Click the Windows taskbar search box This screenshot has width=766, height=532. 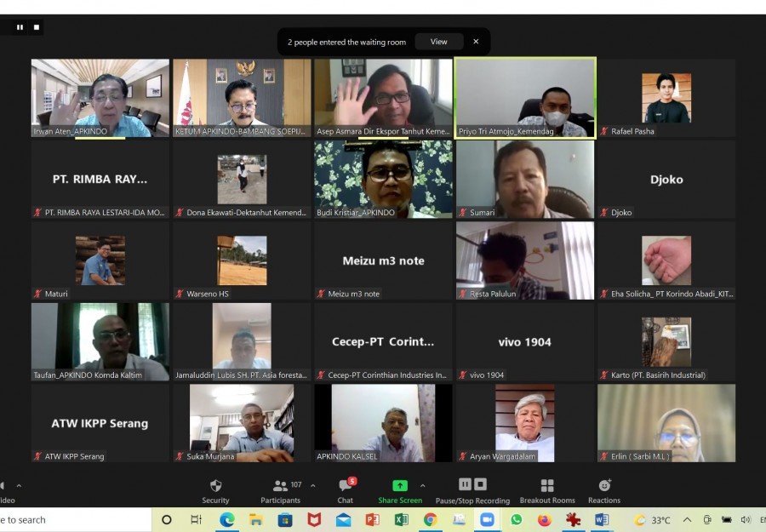[76, 520]
